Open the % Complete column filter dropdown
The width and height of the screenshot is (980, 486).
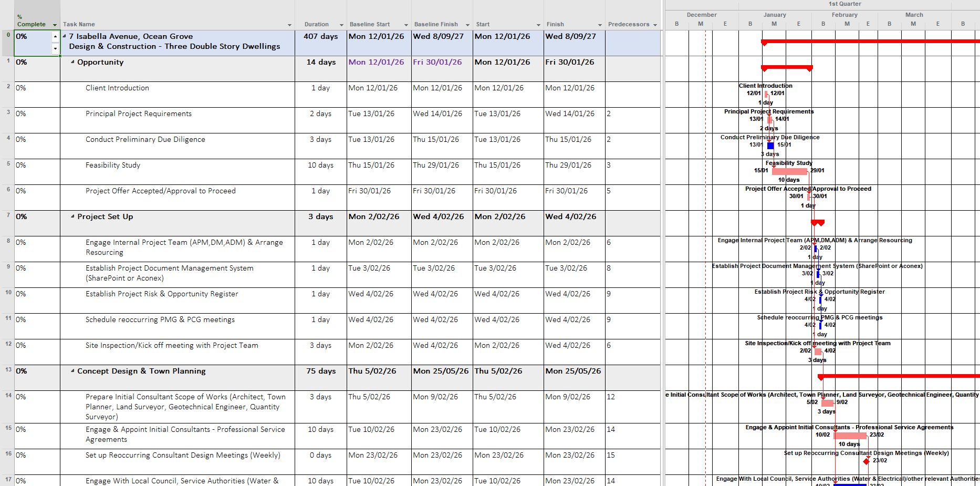55,24
